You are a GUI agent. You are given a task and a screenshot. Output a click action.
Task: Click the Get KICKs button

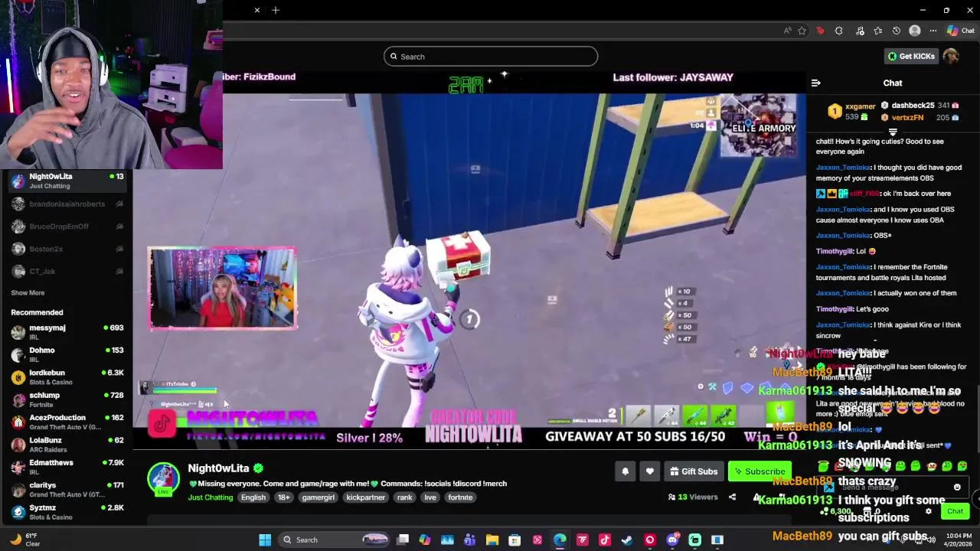(911, 56)
